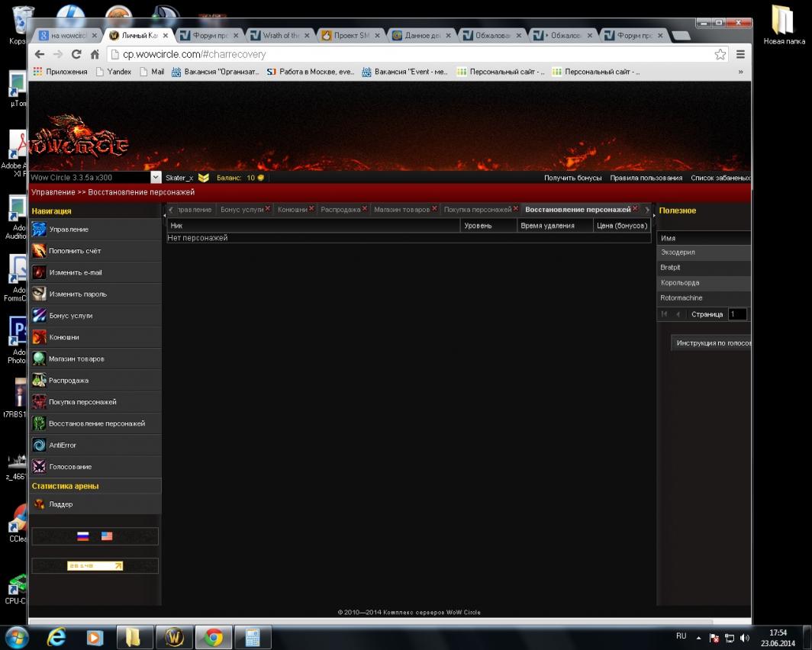Open the Wow Circle 3.3.5a x300 realm dropdown
The height and width of the screenshot is (650, 812).
click(156, 178)
